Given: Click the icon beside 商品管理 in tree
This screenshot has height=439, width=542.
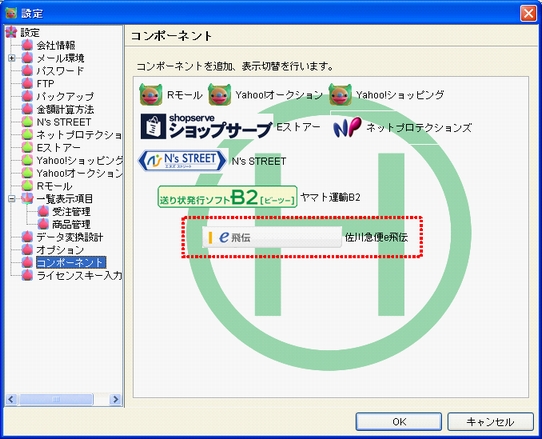Looking at the screenshot, I should coord(43,224).
